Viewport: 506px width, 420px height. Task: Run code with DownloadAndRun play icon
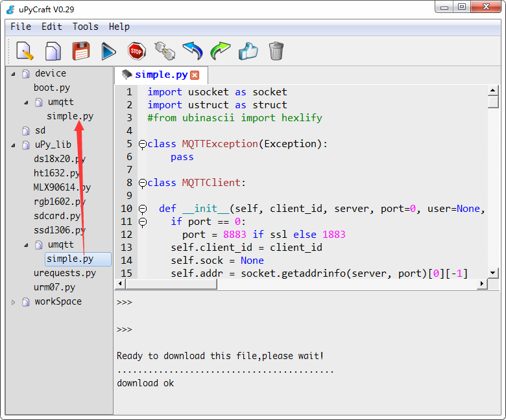pos(108,51)
